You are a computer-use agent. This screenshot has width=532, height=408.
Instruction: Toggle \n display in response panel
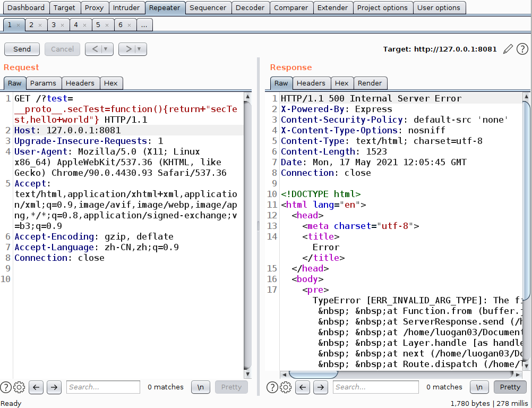tap(479, 387)
